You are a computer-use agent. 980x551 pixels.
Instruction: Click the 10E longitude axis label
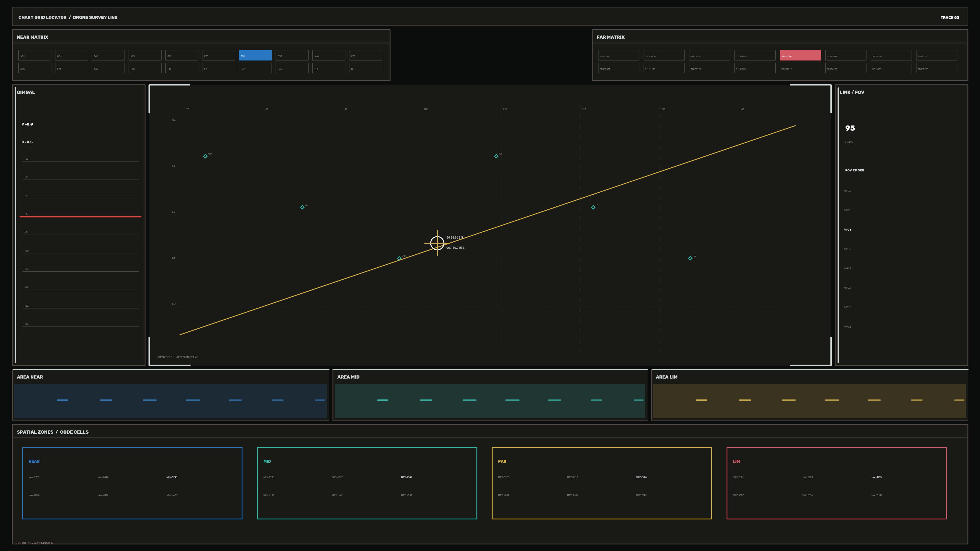tap(426, 109)
